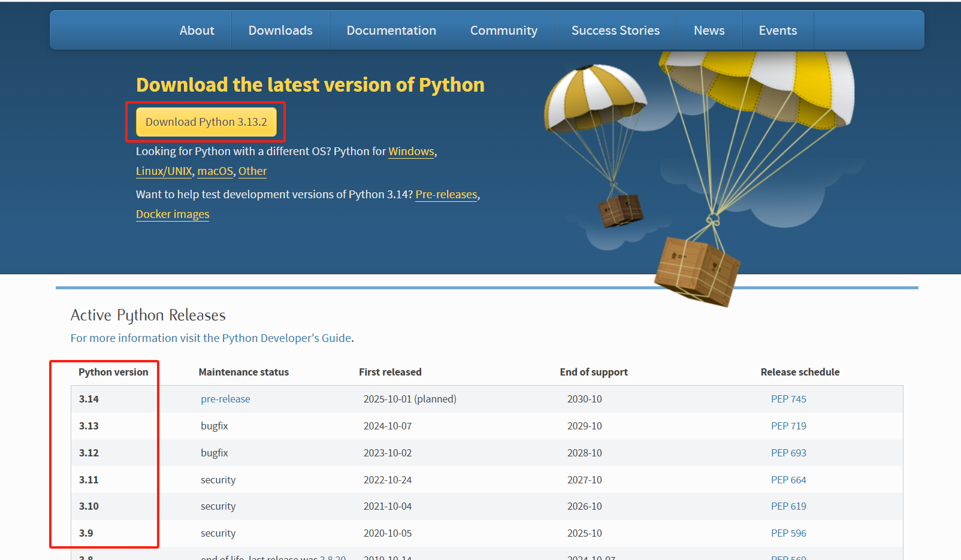Click the 2030-10 end of support
Viewport: 961px width, 560px height.
[x=585, y=399]
